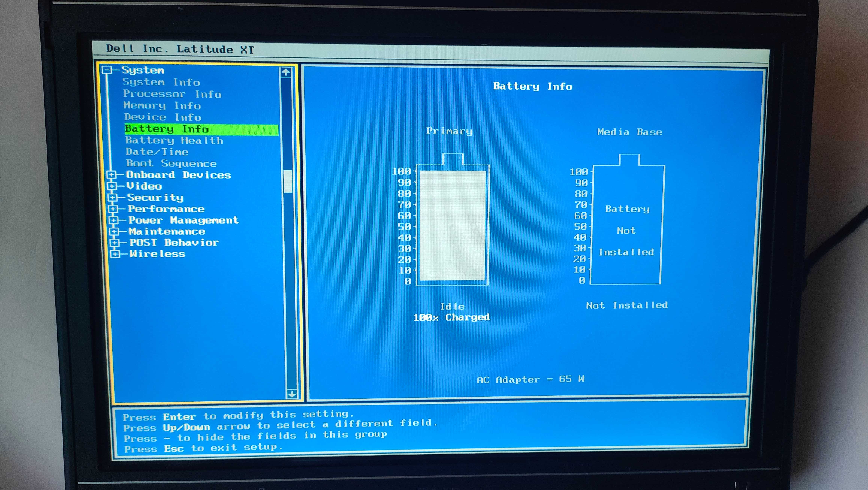Select Device Info entry
The image size is (868, 490).
click(x=163, y=117)
